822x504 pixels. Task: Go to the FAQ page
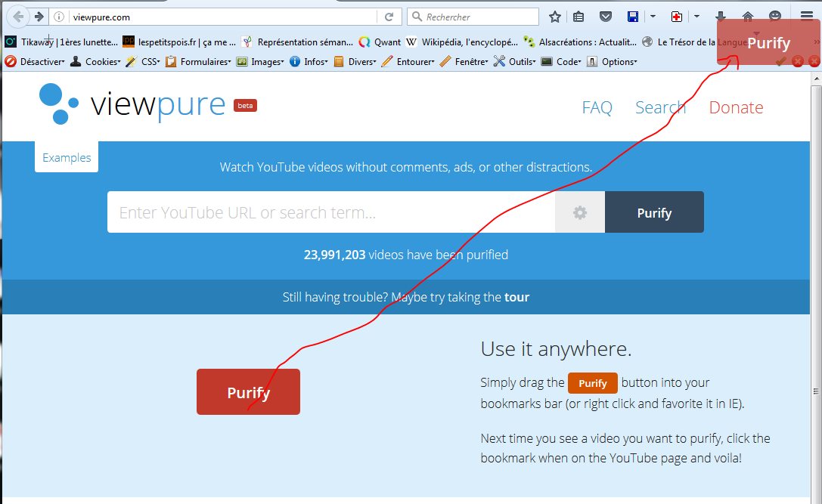(x=597, y=108)
